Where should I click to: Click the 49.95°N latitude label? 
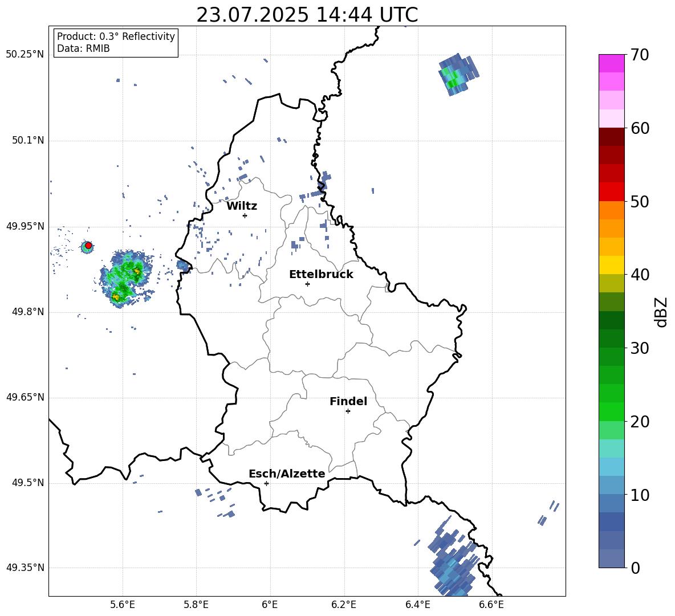point(25,226)
